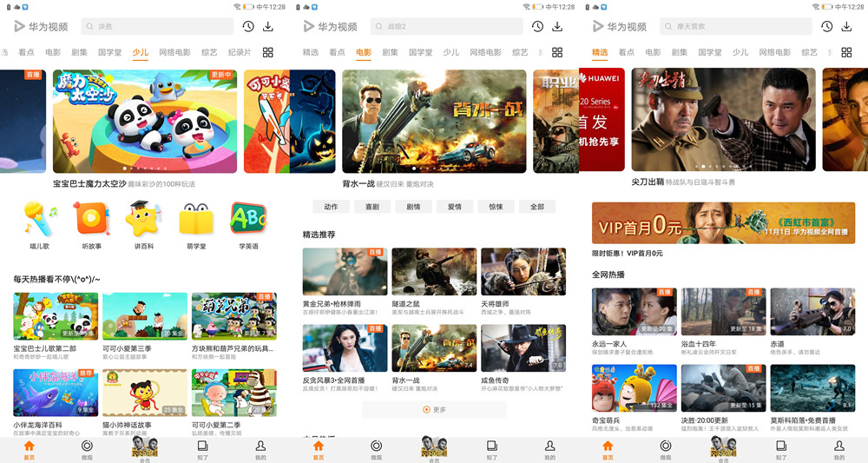Tap 知了 icon on left screen bottom bar
The width and height of the screenshot is (868, 463).
click(x=202, y=446)
